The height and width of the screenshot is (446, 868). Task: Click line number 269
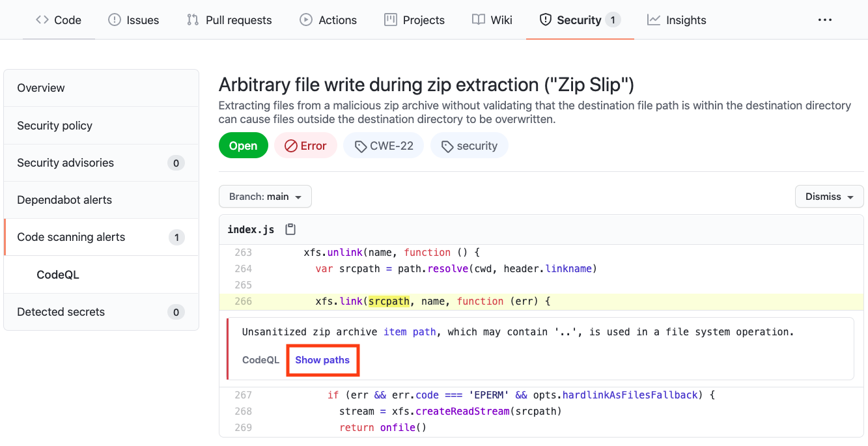(242, 428)
